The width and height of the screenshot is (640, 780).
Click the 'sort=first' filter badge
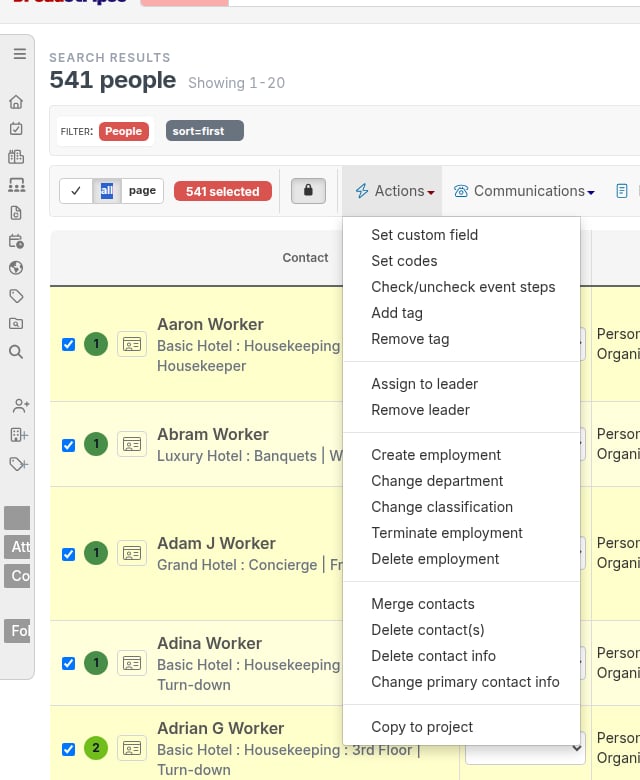point(205,131)
